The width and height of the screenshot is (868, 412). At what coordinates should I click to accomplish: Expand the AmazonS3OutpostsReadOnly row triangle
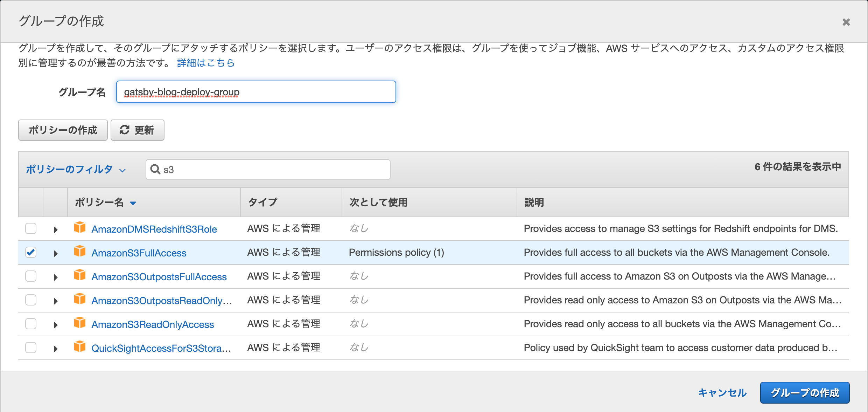coord(55,301)
